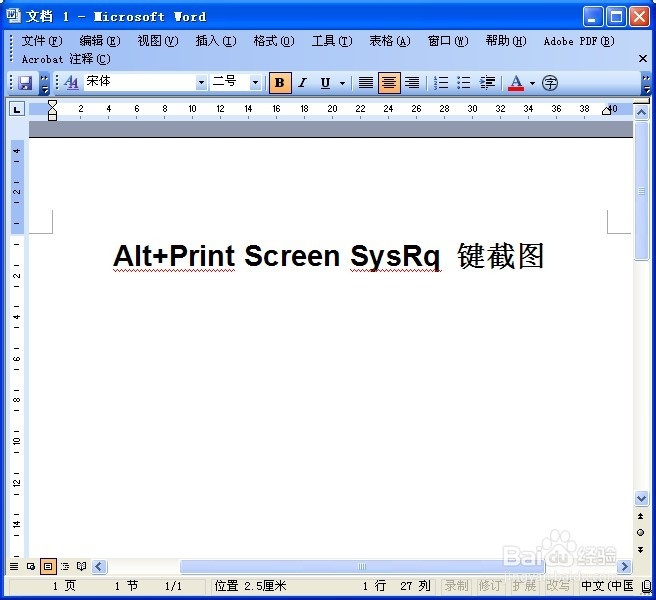Image resolution: width=656 pixels, height=600 pixels.
Task: Click the numbered list icon
Action: click(441, 82)
